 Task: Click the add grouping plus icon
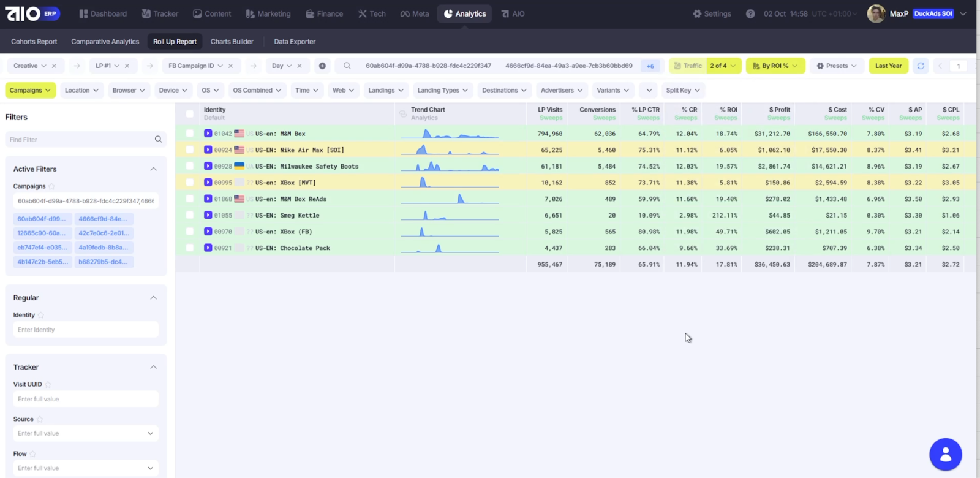point(322,66)
